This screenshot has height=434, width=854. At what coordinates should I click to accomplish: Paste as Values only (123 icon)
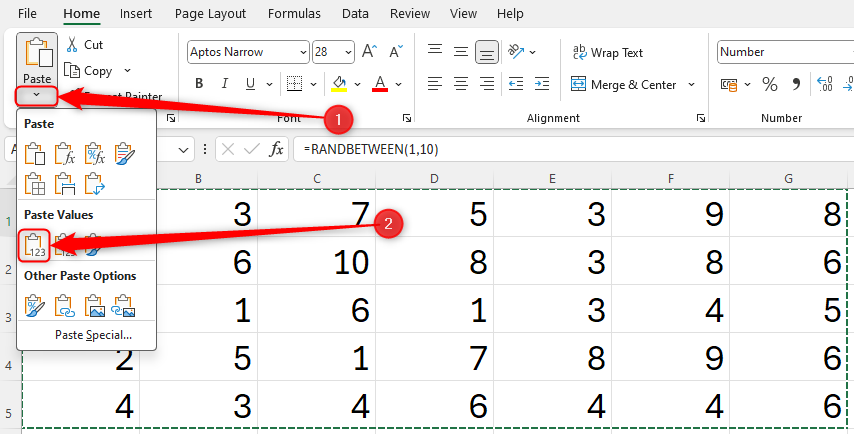tap(35, 246)
